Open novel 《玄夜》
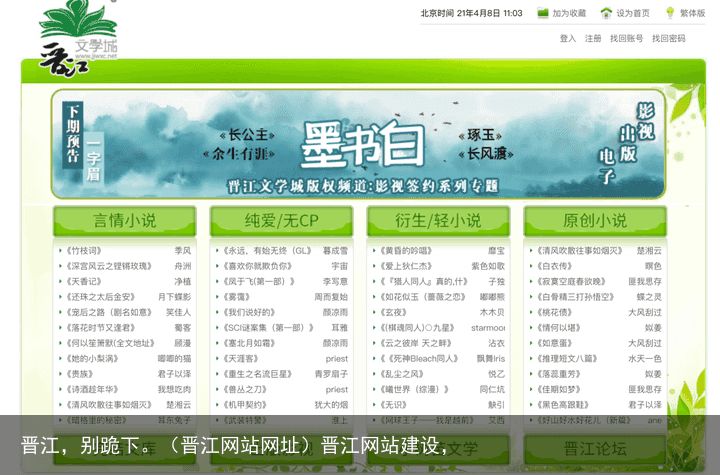The height and width of the screenshot is (475, 720). point(393,312)
